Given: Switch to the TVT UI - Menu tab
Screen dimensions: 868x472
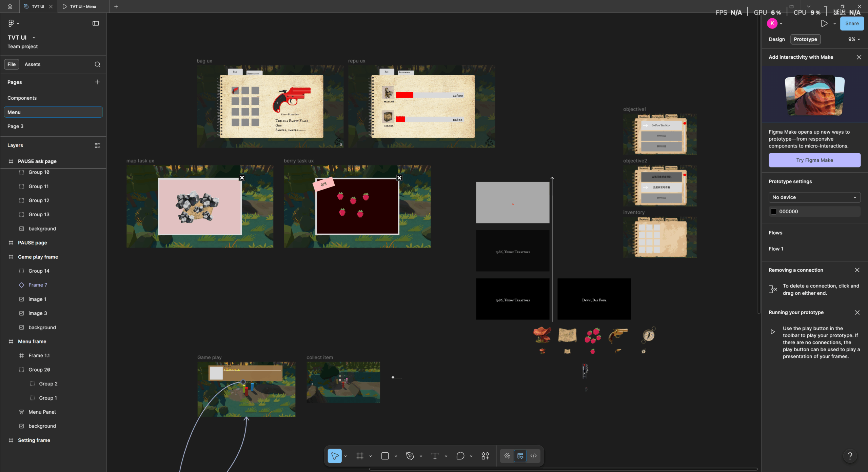Looking at the screenshot, I should pyautogui.click(x=83, y=6).
